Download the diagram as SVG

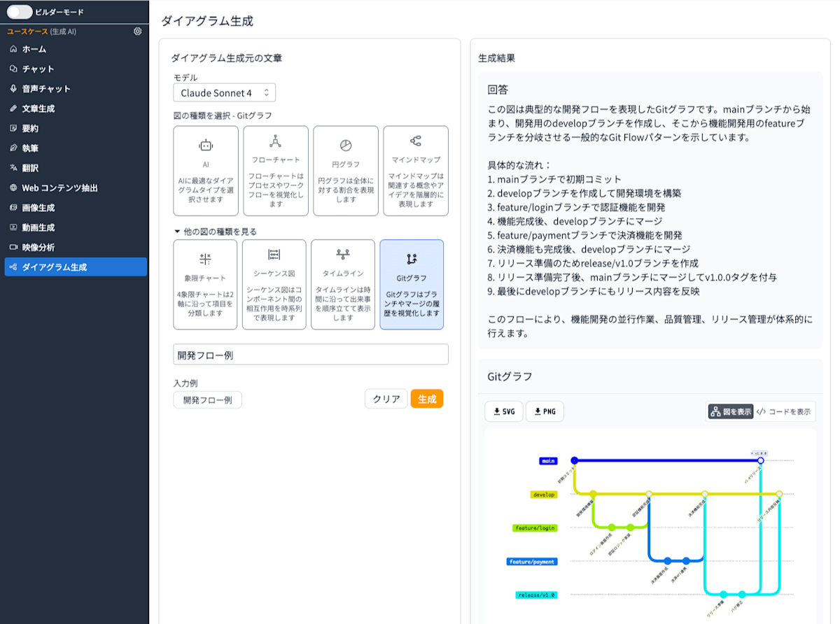click(504, 411)
